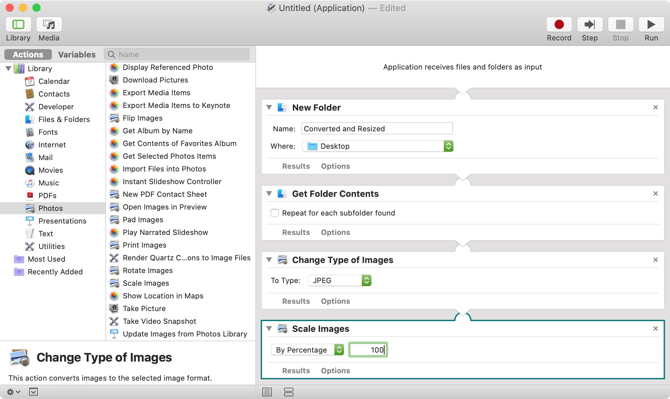Open the Most Used smart group
The image size is (670, 399).
46,259
